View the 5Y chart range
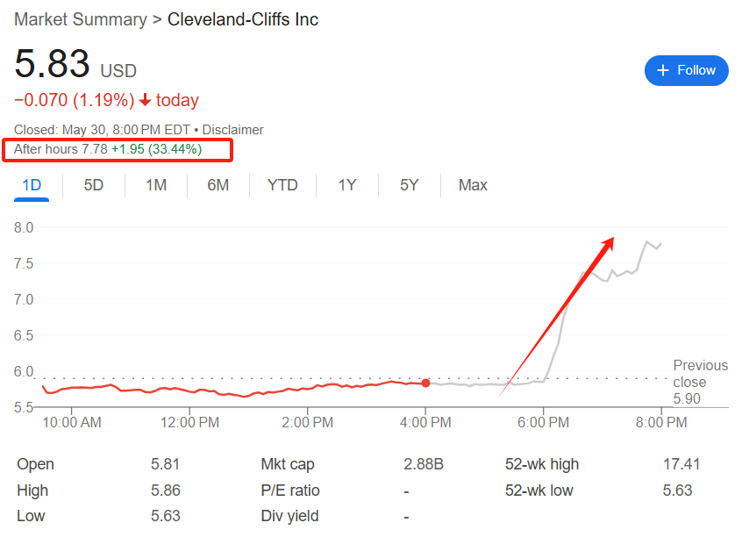 (410, 185)
